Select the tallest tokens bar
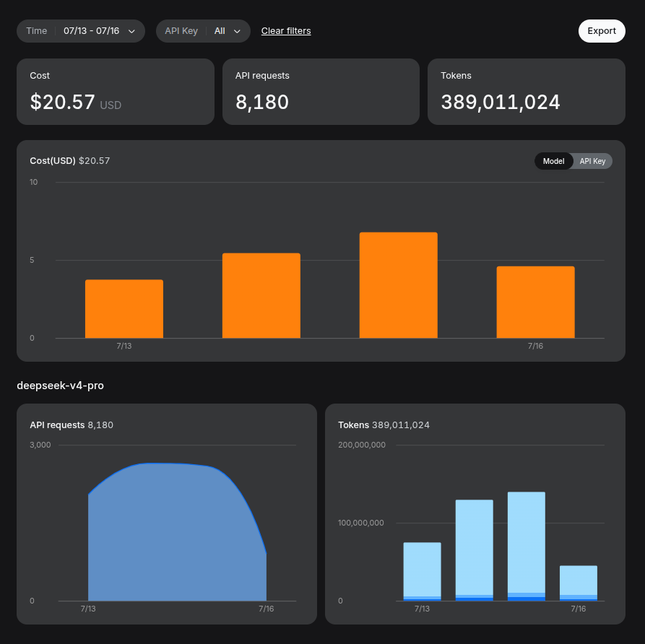This screenshot has height=644, width=645. point(527,547)
